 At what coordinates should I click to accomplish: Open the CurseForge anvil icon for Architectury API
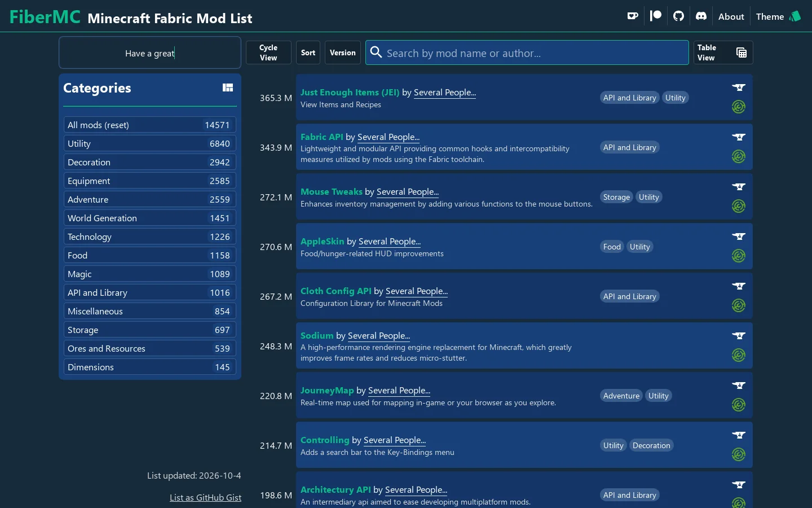[x=739, y=485]
